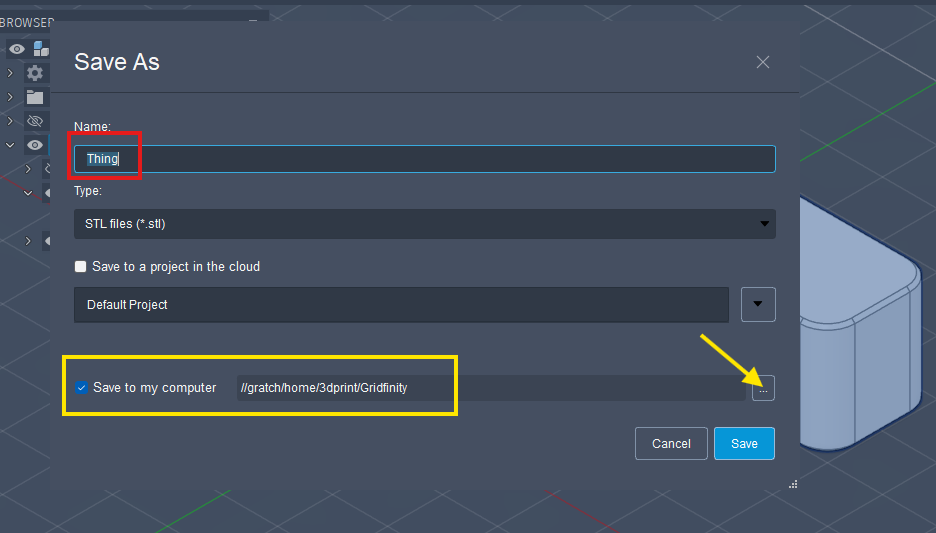This screenshot has height=533, width=936.
Task: Open the Type dropdown showing STL files
Action: pyautogui.click(x=424, y=224)
